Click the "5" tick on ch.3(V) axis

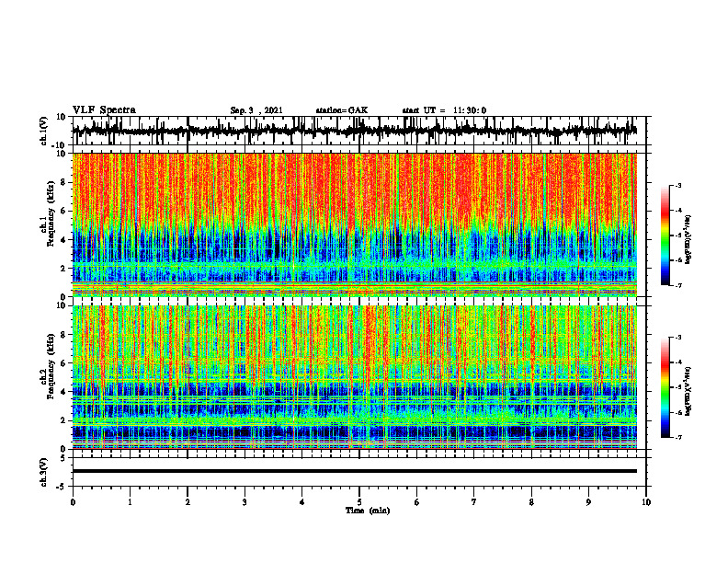click(x=63, y=458)
